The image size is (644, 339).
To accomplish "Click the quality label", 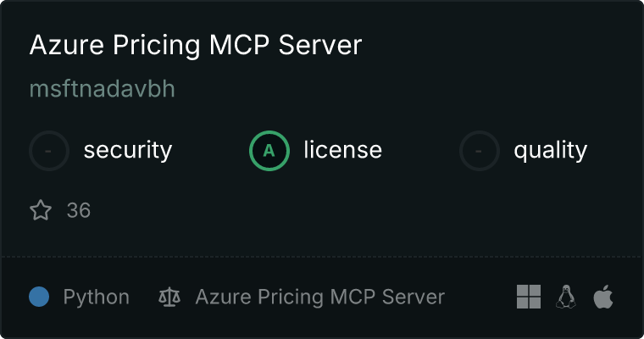I will [x=550, y=151].
